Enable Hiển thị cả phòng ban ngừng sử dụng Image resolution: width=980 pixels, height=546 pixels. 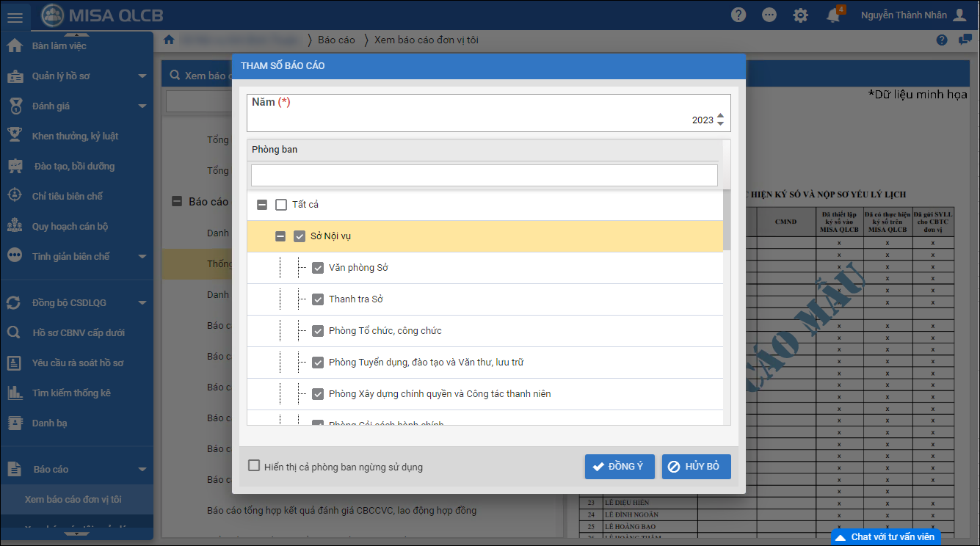click(x=254, y=466)
